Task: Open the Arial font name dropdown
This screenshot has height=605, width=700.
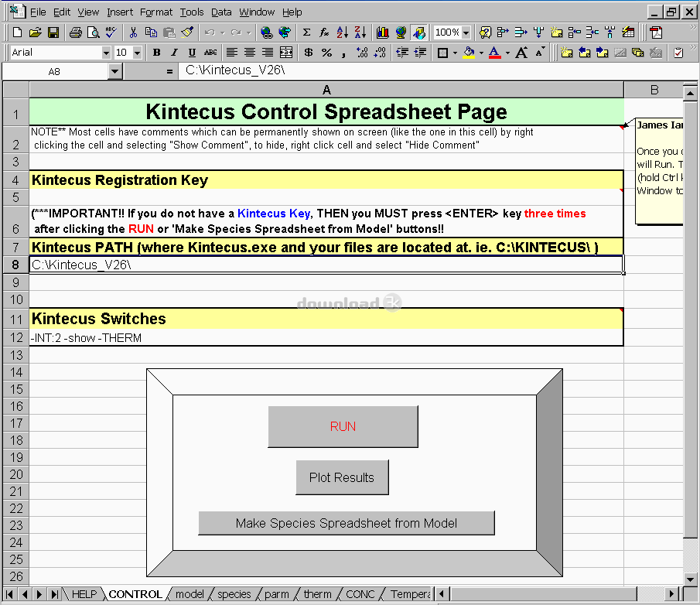Action: [x=106, y=53]
